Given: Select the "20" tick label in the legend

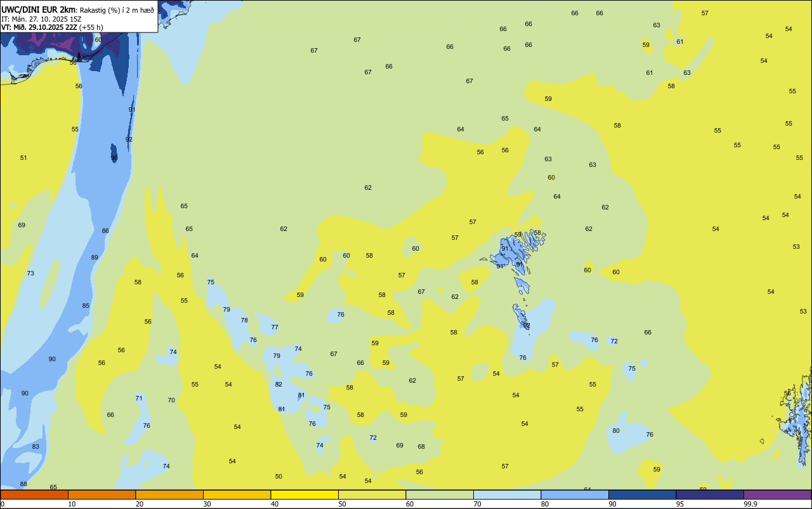Looking at the screenshot, I should [140, 504].
